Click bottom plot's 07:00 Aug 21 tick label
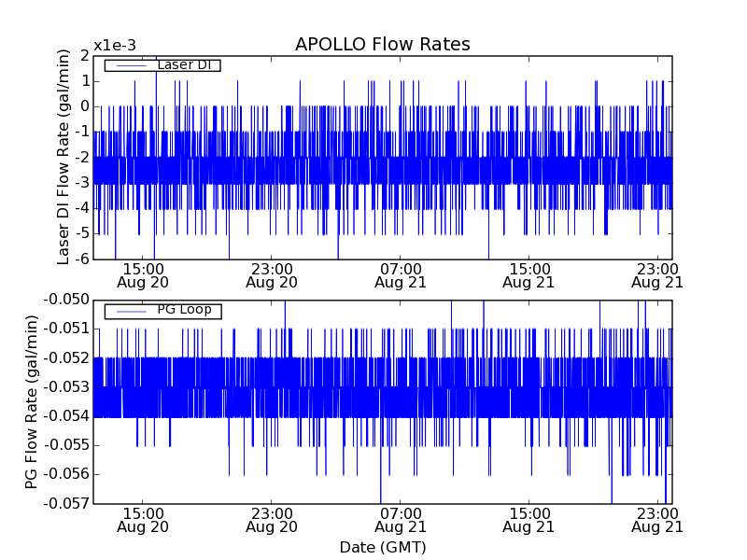This screenshot has height=560, width=747. tap(400, 520)
